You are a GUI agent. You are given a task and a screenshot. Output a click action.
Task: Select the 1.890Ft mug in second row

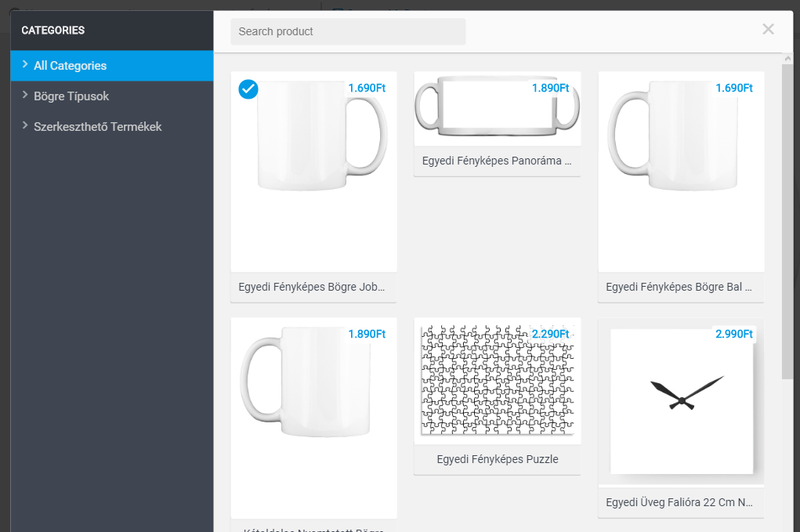click(313, 418)
